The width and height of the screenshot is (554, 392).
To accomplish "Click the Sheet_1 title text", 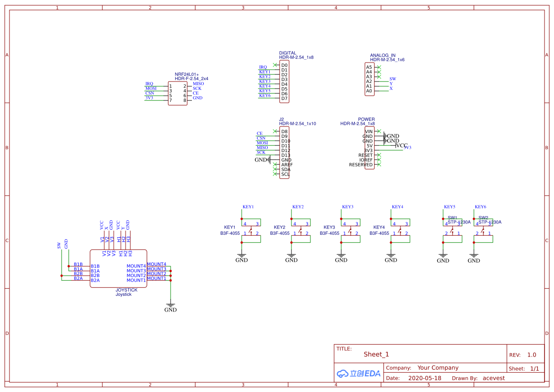I will click(x=376, y=354).
